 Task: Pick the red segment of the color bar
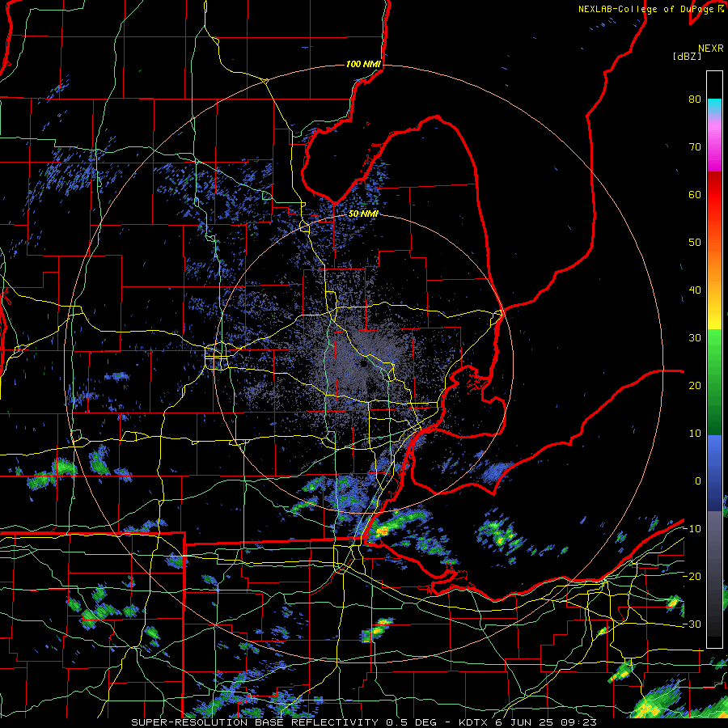714,195
